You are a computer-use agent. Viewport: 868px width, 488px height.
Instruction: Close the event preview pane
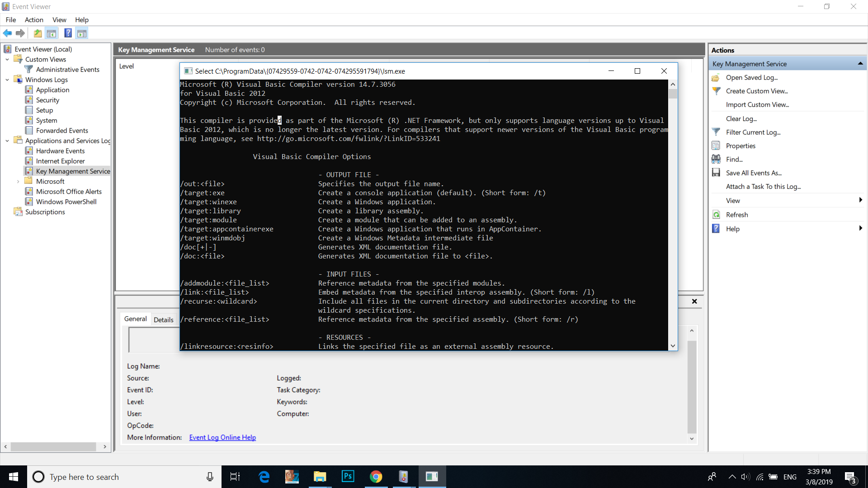pyautogui.click(x=694, y=301)
